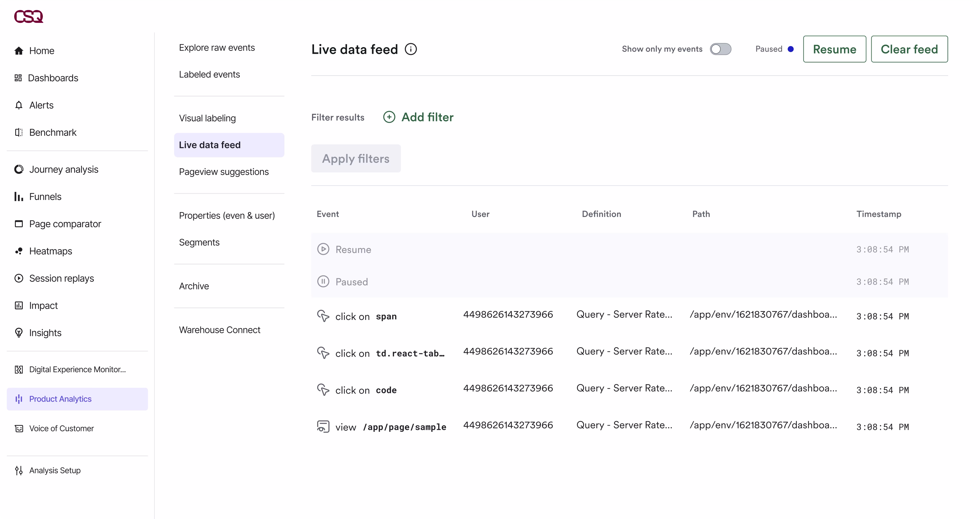Open Segments page

coord(199,243)
